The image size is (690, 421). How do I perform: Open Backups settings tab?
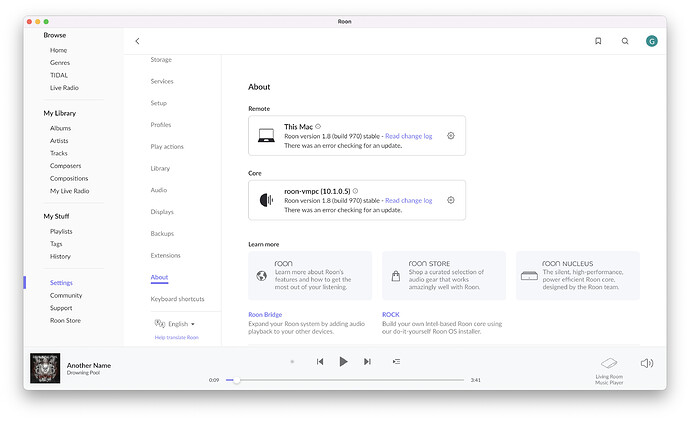pyautogui.click(x=162, y=234)
